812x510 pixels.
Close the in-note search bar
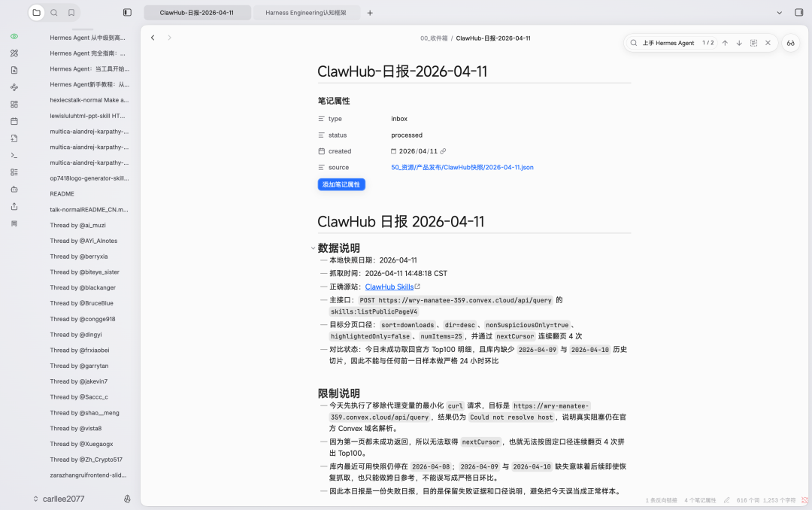tap(768, 43)
